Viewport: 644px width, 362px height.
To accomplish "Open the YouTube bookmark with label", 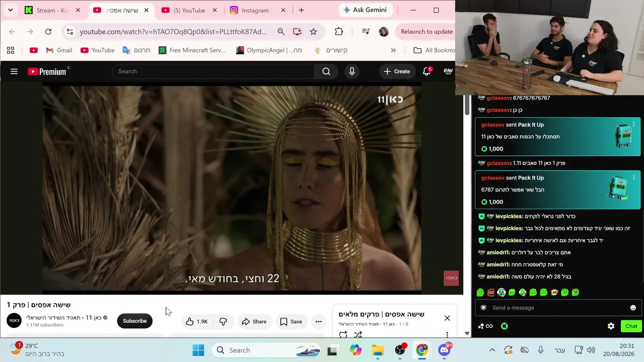I will tap(98, 50).
